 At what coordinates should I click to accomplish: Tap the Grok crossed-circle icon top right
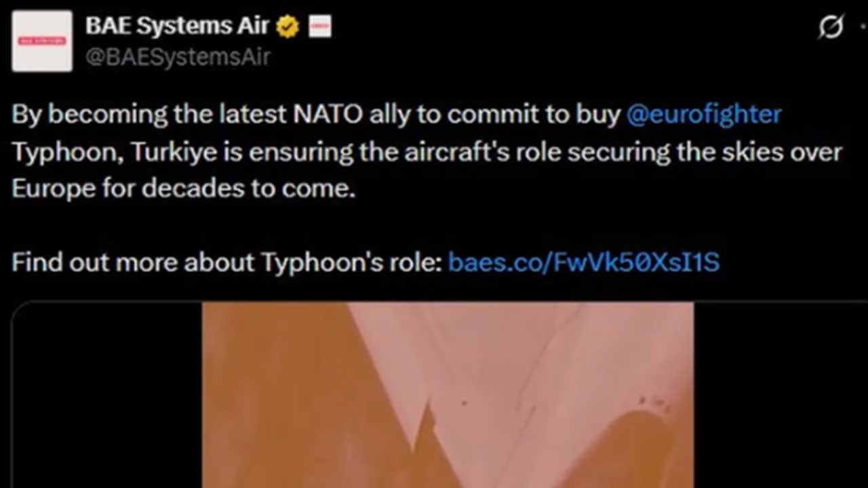[830, 26]
